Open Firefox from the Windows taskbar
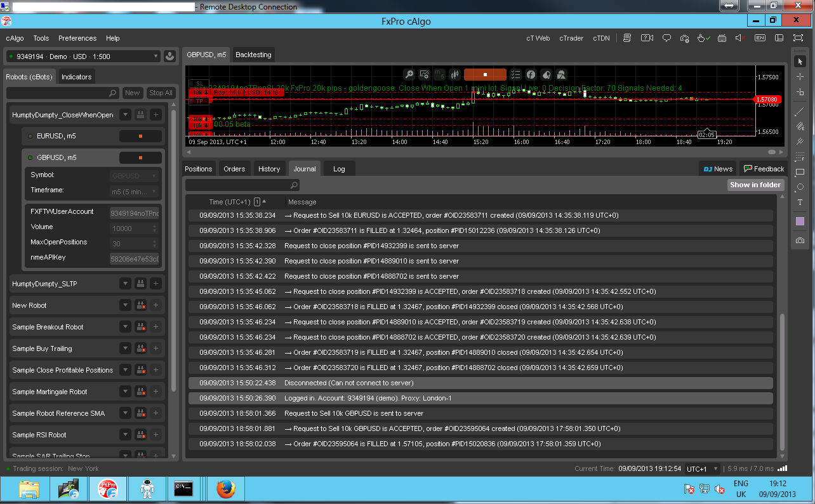Viewport: 815px width, 504px height. pos(225,489)
